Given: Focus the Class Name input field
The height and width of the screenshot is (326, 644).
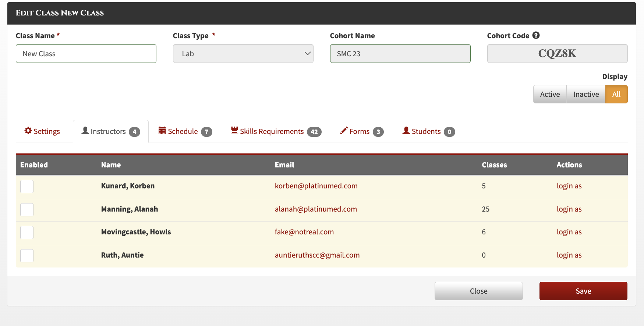Looking at the screenshot, I should coord(86,54).
